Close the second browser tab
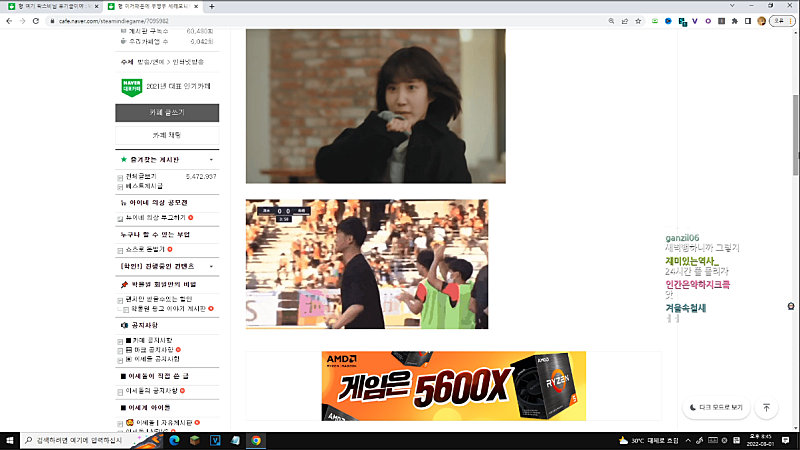Image resolution: width=800 pixels, height=450 pixels. pos(196,6)
